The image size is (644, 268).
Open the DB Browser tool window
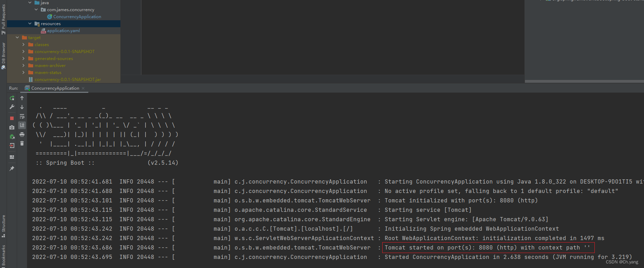tap(3, 56)
